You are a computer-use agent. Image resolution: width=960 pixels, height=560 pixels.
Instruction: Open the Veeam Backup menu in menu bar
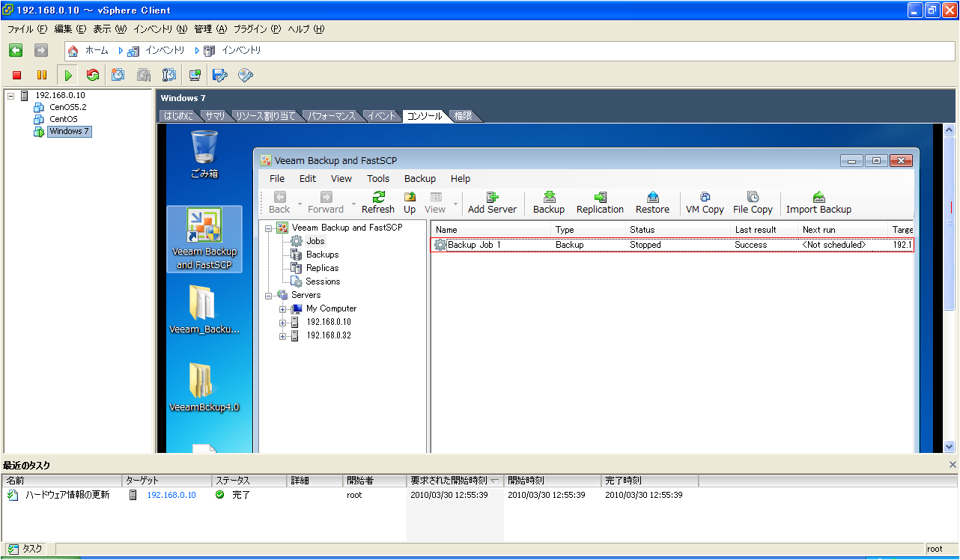[x=420, y=178]
